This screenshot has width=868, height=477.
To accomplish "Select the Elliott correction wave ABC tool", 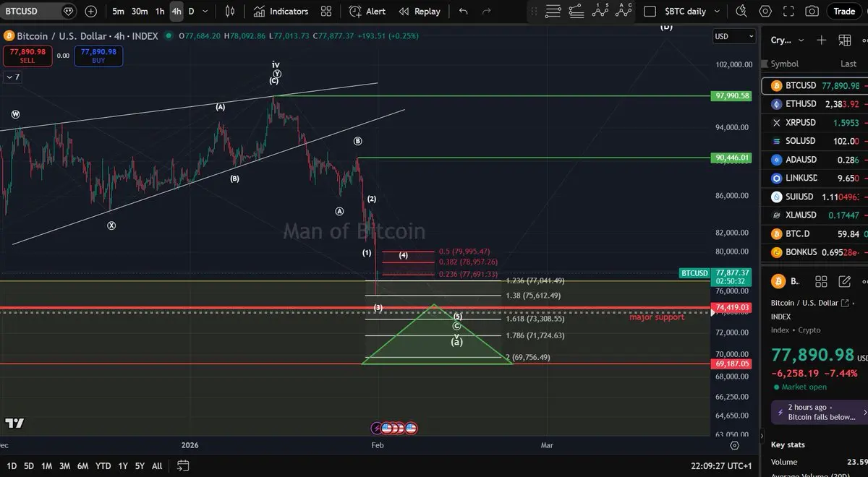I will (624, 11).
